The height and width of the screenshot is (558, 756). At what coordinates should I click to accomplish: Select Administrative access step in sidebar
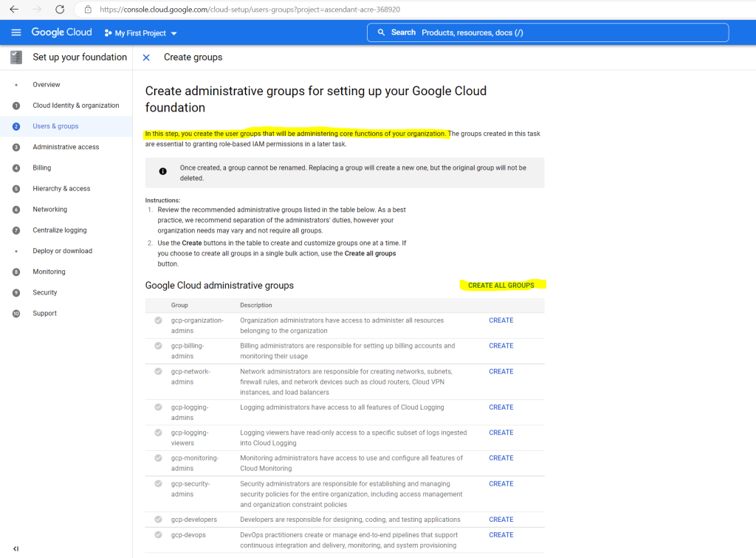[66, 147]
